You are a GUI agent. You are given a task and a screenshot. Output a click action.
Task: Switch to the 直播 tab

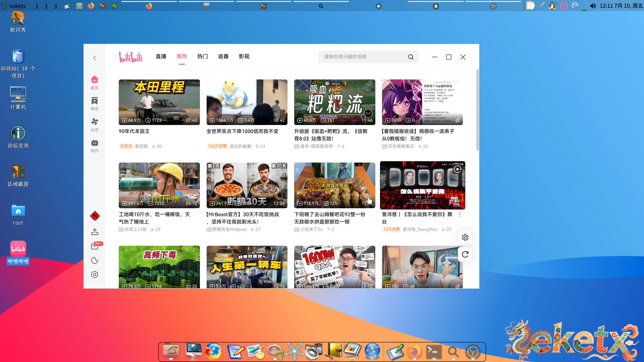[x=161, y=57]
